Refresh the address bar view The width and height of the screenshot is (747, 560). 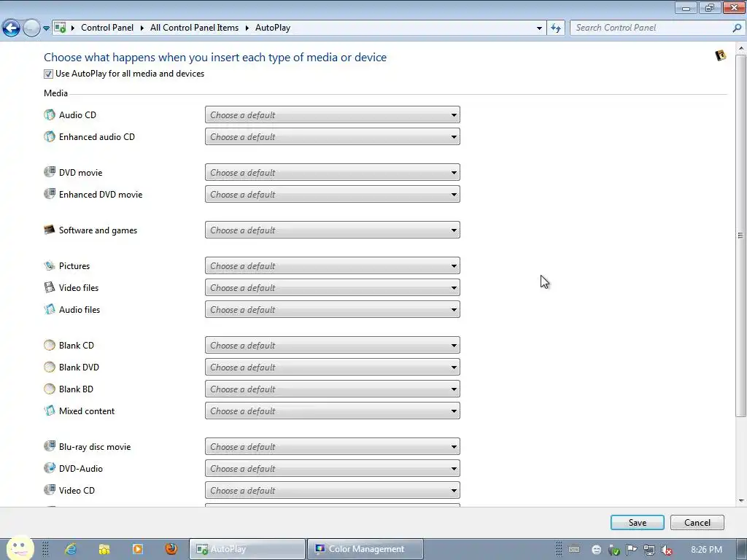click(x=556, y=28)
